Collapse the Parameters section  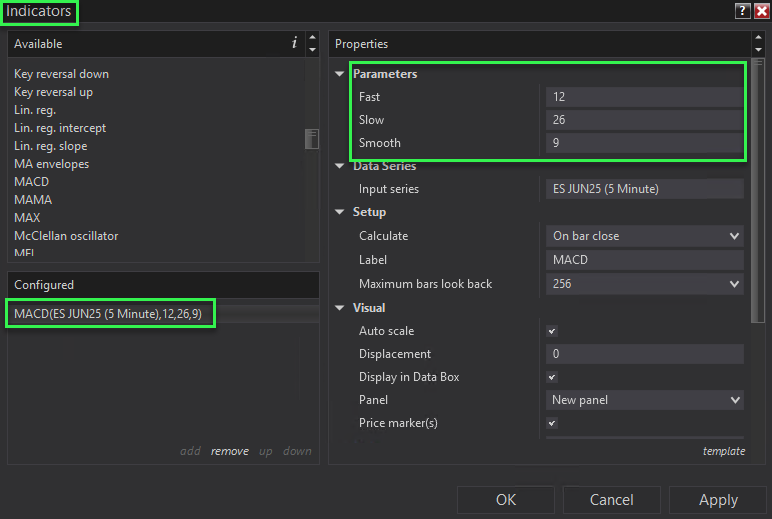[339, 74]
